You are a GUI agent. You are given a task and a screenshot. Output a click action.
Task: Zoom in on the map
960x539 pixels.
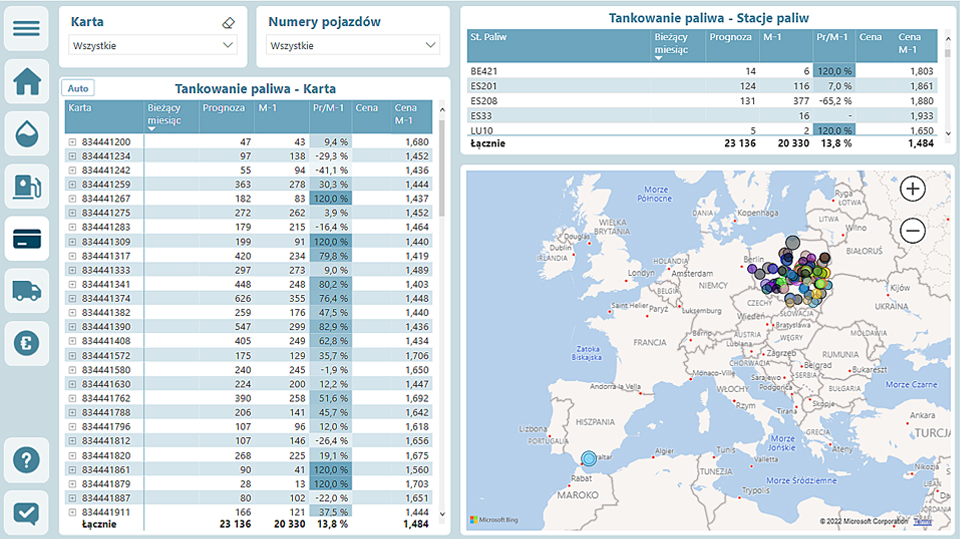(912, 188)
